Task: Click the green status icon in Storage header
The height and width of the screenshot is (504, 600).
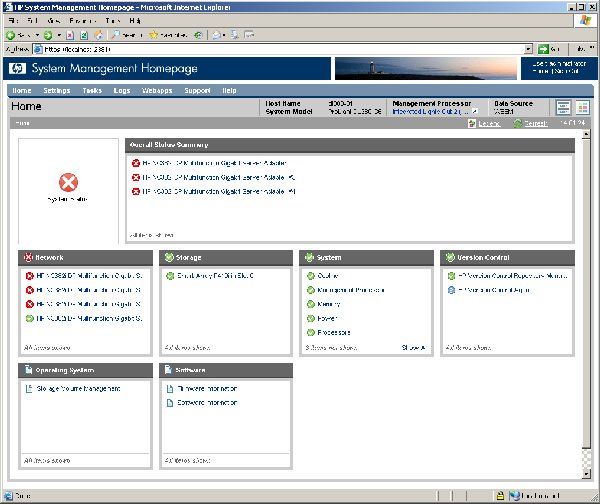Action: [x=169, y=258]
